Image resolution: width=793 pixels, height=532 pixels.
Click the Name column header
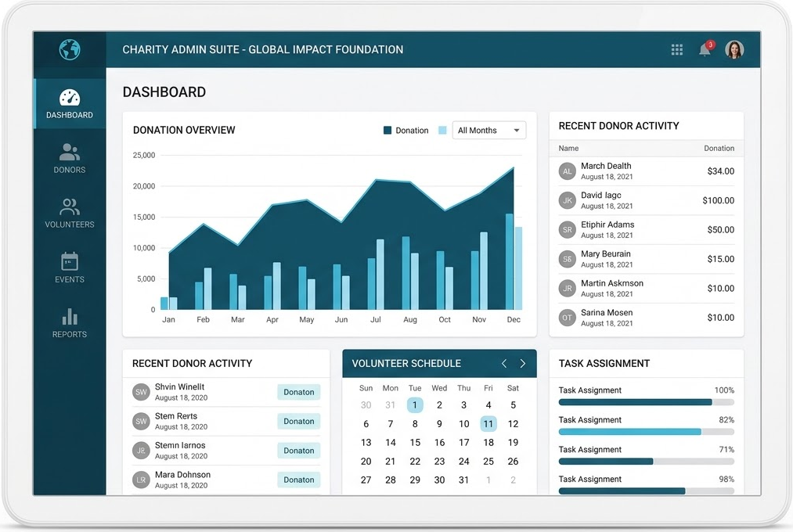pos(568,148)
